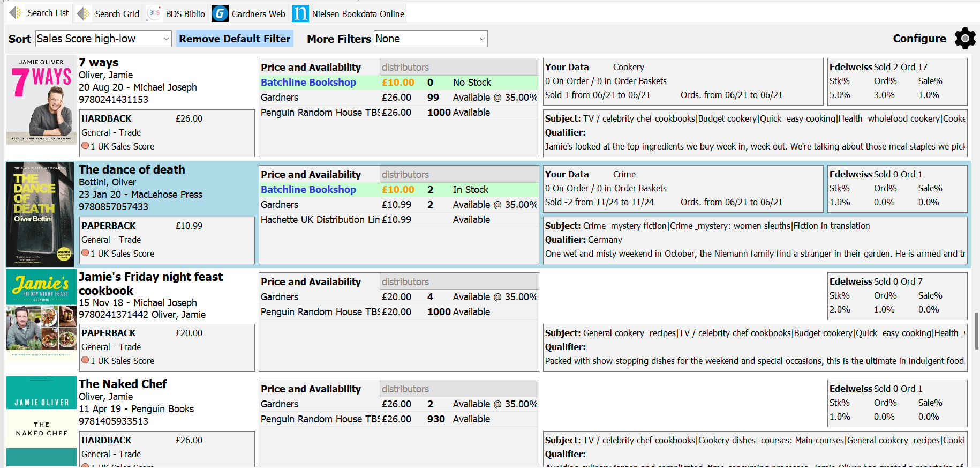Open the Sort dropdown showing Sales Score high-low

tap(103, 39)
